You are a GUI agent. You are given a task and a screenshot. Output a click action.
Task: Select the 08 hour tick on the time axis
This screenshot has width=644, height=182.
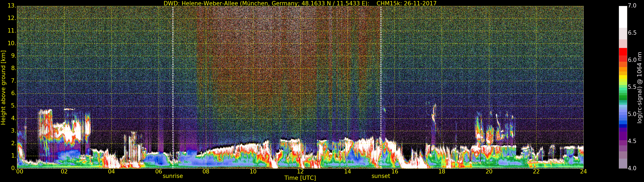[x=206, y=172]
